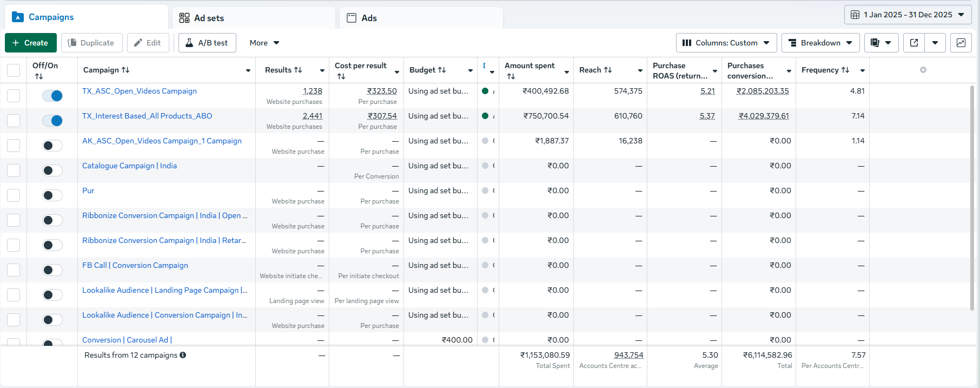Expand the Columns: Custom dropdown
This screenshot has width=980, height=388.
click(726, 43)
